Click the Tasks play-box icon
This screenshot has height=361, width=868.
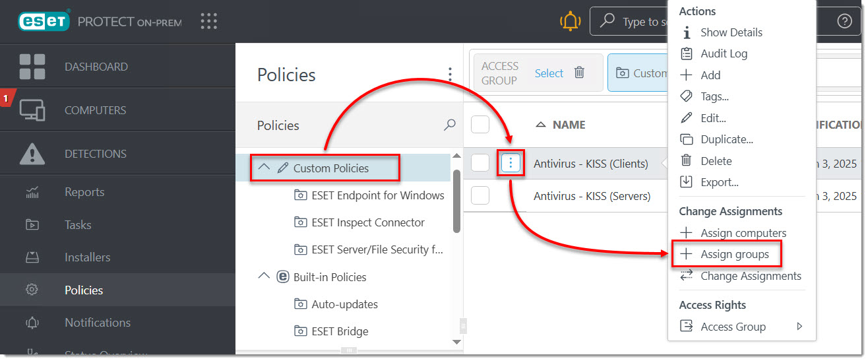(x=32, y=225)
